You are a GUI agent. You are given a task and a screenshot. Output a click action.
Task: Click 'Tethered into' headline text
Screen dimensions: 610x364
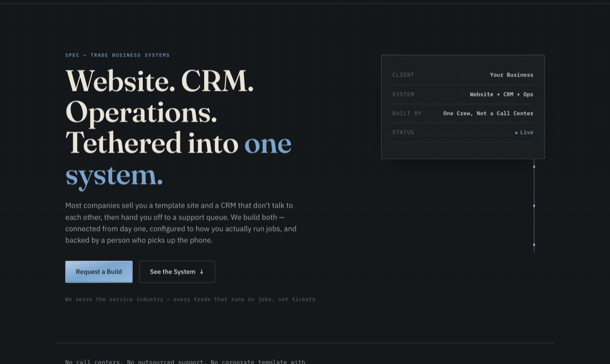point(152,143)
